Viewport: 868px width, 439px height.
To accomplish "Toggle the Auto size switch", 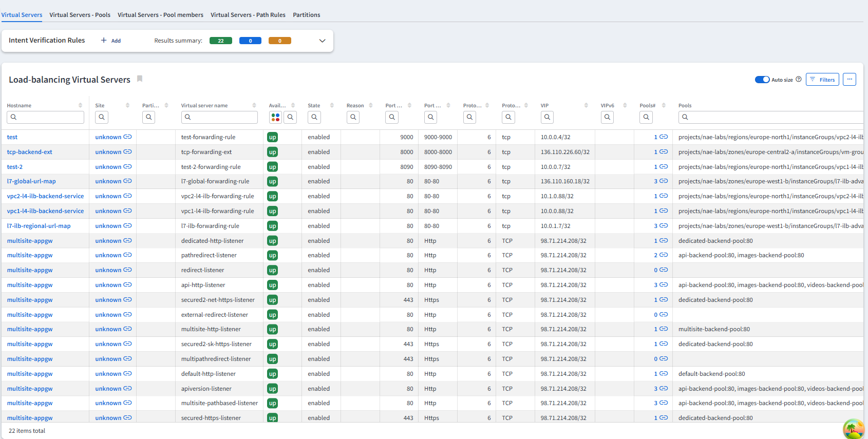I will [762, 80].
